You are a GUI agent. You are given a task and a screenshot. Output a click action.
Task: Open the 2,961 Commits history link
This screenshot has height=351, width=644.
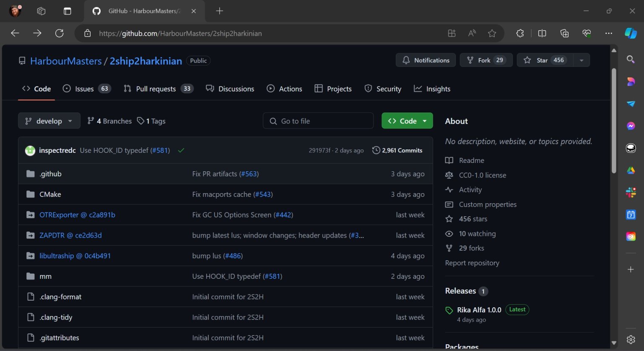[397, 150]
